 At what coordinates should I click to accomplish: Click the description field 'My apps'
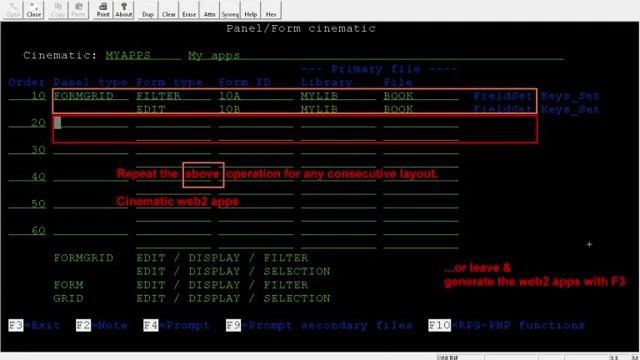tap(376, 56)
